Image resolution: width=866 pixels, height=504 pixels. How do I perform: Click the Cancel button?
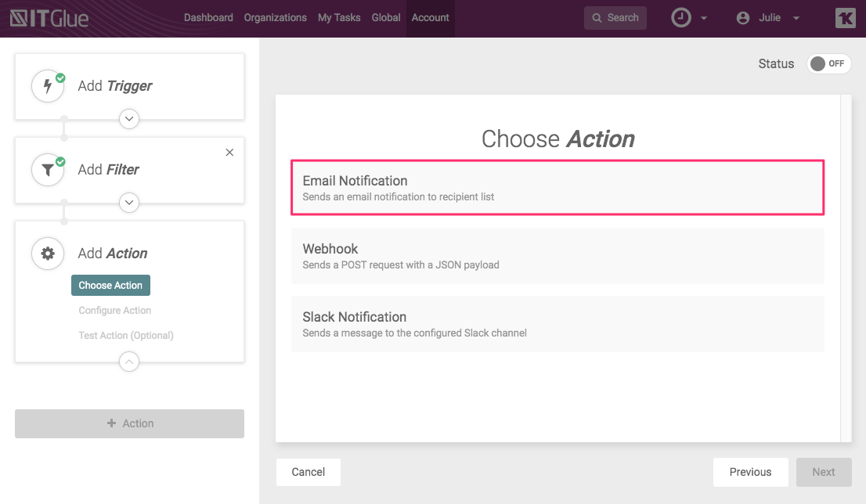pyautogui.click(x=308, y=472)
